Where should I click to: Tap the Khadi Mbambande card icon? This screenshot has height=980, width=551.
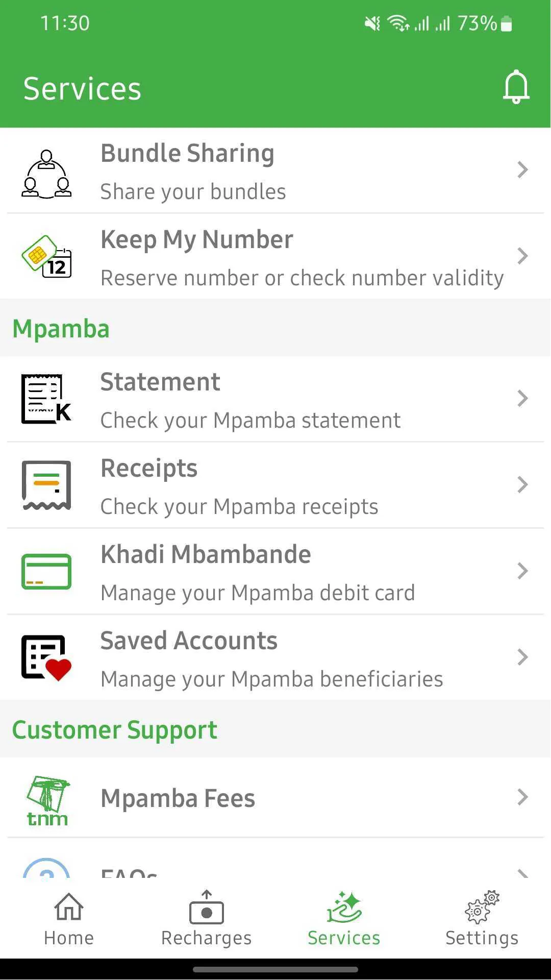pos(46,571)
